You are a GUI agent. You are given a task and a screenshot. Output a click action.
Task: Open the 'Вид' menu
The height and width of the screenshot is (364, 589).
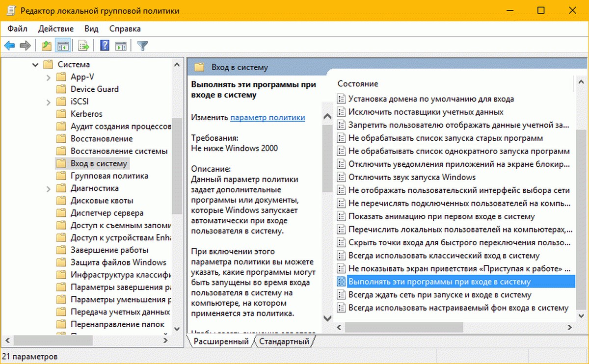click(91, 28)
